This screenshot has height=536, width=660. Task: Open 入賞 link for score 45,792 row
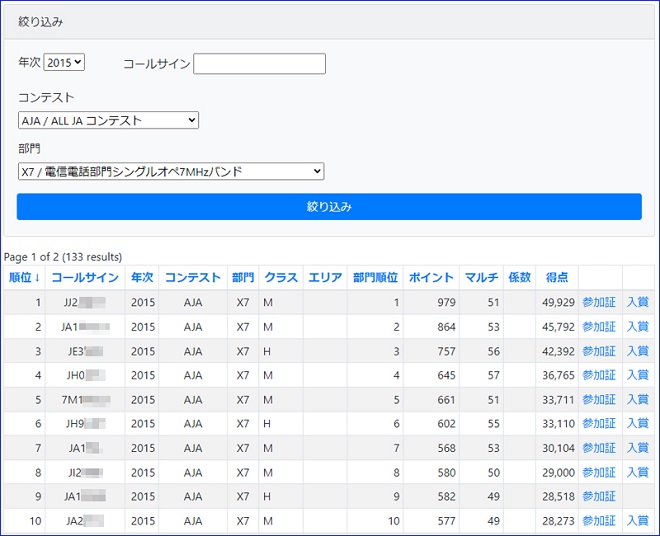coord(638,327)
